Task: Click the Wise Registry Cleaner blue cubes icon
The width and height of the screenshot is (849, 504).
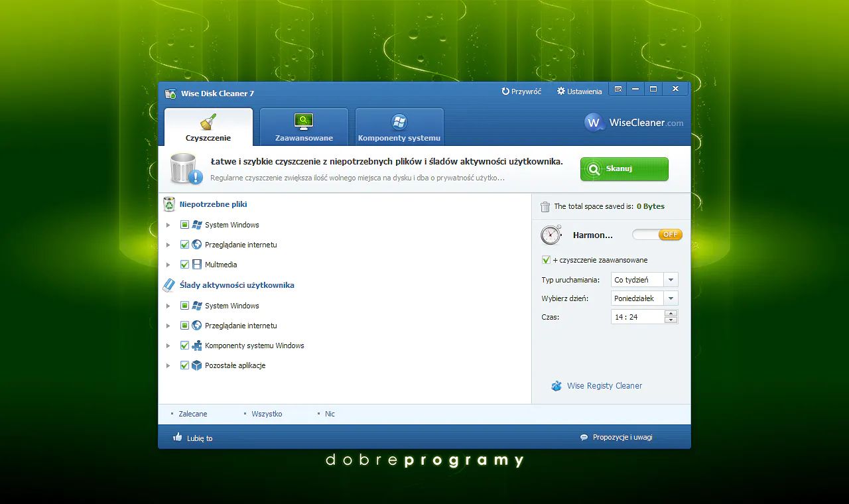Action: [x=556, y=386]
